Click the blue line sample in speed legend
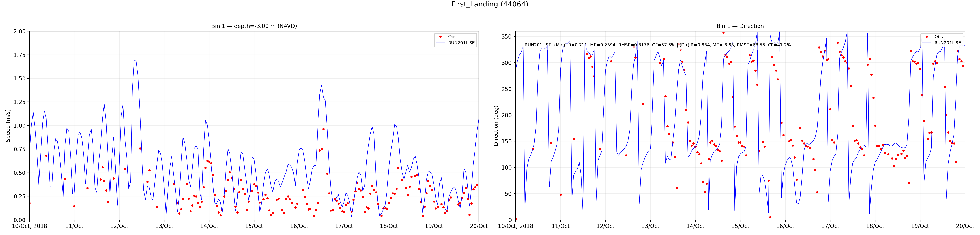This screenshot has height=235, width=980. tap(441, 43)
